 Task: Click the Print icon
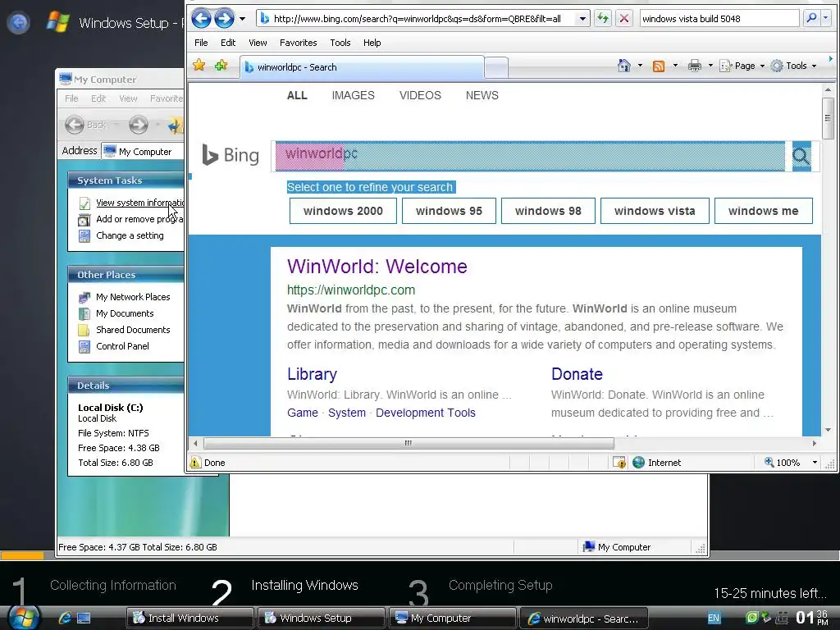[x=694, y=66]
